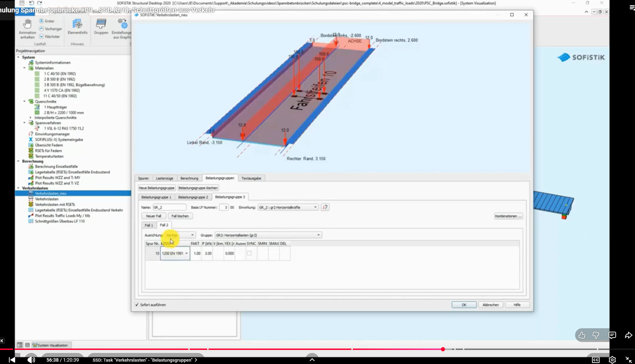Collapse the Verkehrslasten tree node
635x364 pixels.
(x=18, y=188)
